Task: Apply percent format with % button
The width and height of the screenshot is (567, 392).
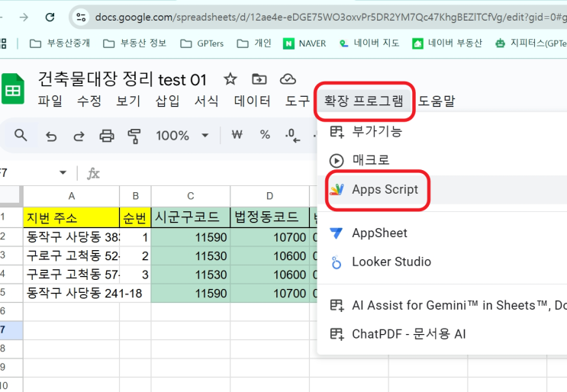Action: click(x=265, y=135)
